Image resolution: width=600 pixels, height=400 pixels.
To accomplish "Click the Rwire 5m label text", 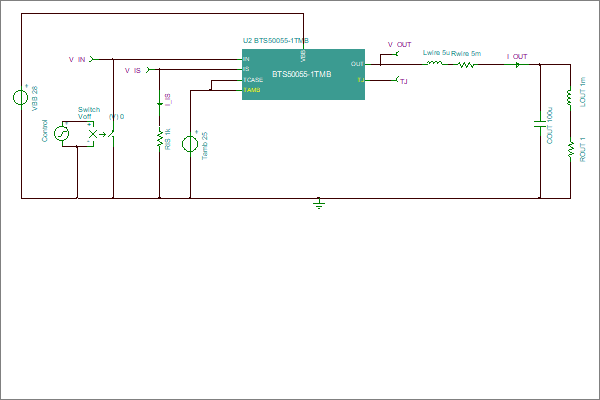I will (x=466, y=54).
